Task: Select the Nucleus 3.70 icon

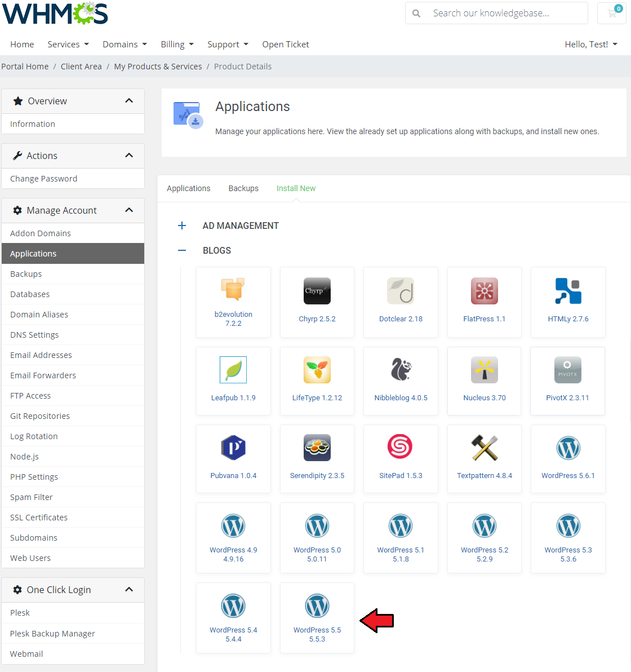Action: coord(485,370)
